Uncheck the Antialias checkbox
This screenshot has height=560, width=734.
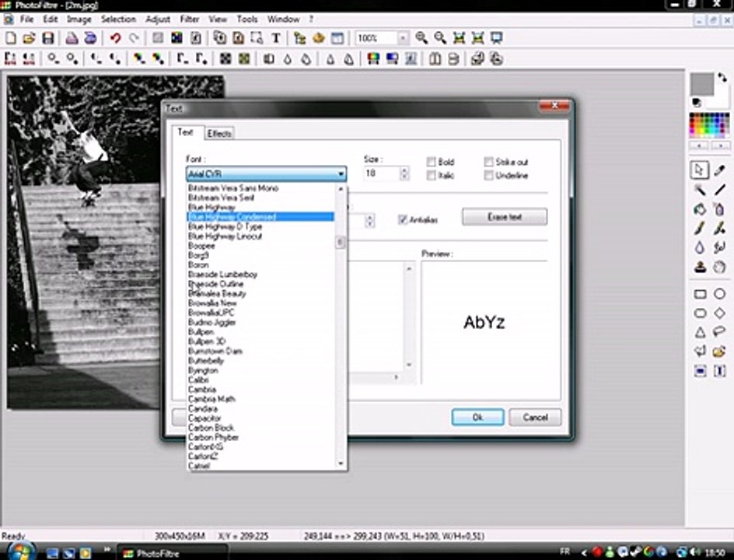403,219
